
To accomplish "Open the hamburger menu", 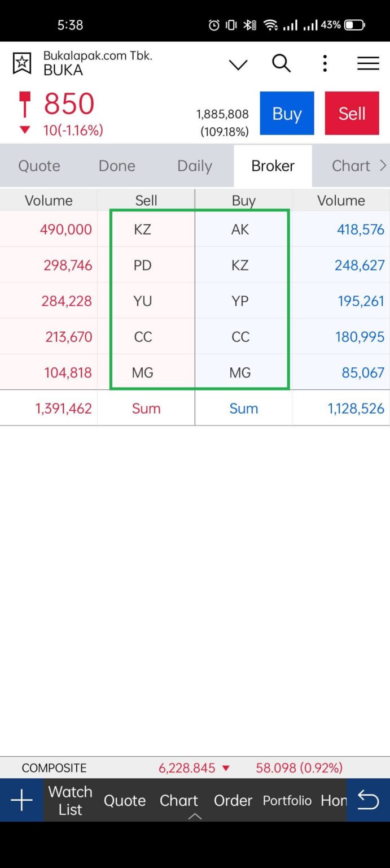I will tap(367, 63).
